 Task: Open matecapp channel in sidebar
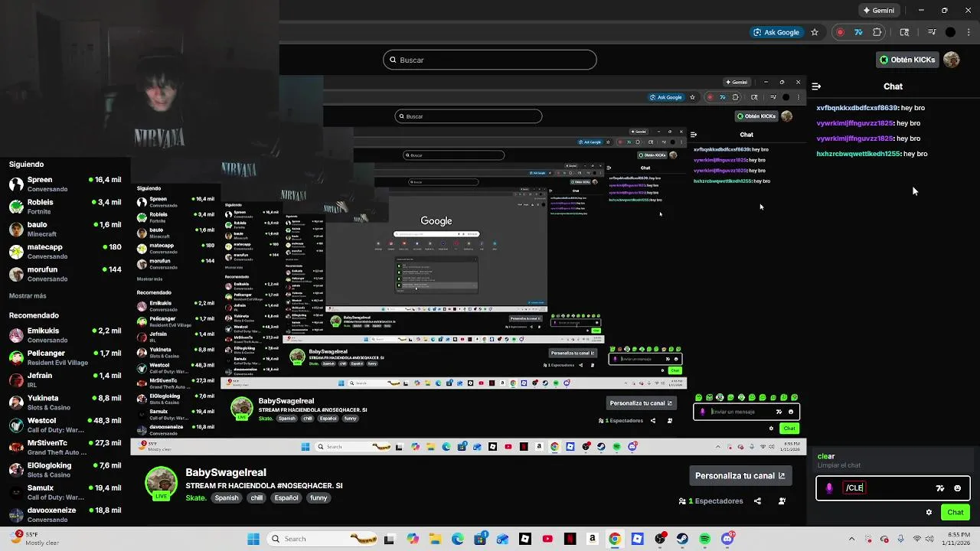65,252
